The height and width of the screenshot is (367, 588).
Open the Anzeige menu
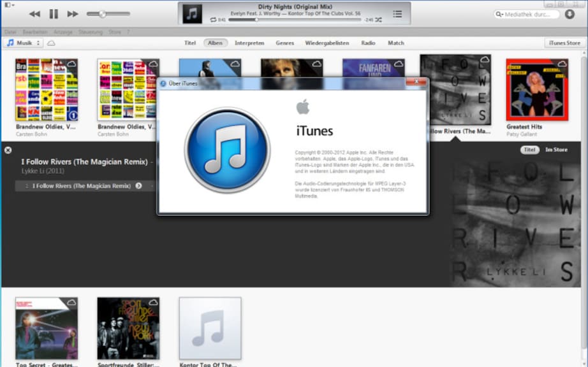62,32
